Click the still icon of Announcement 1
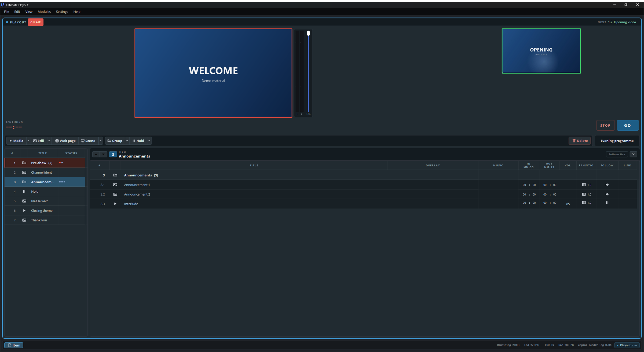644x352 pixels. [x=115, y=185]
